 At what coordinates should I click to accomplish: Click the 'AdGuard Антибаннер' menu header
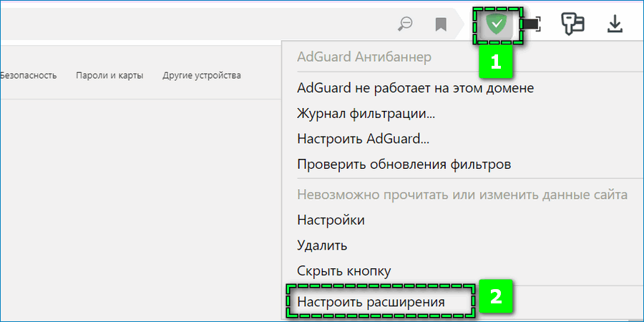[364, 57]
